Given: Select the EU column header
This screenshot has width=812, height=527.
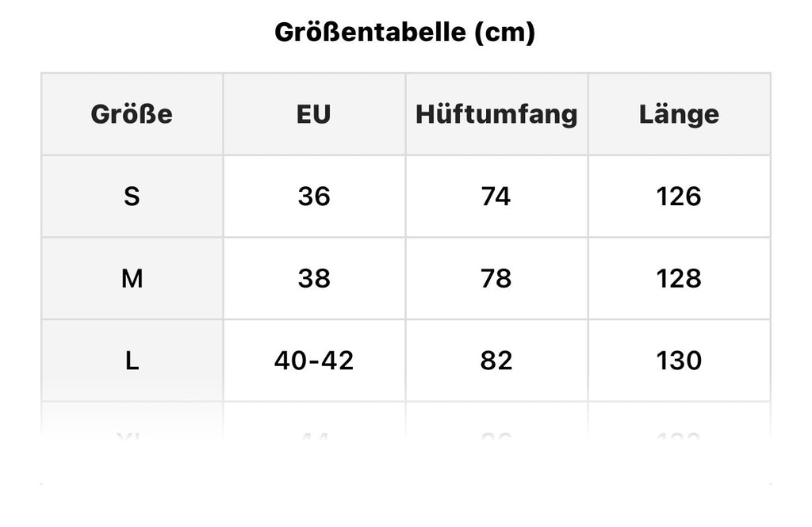Looking at the screenshot, I should coord(314,114).
